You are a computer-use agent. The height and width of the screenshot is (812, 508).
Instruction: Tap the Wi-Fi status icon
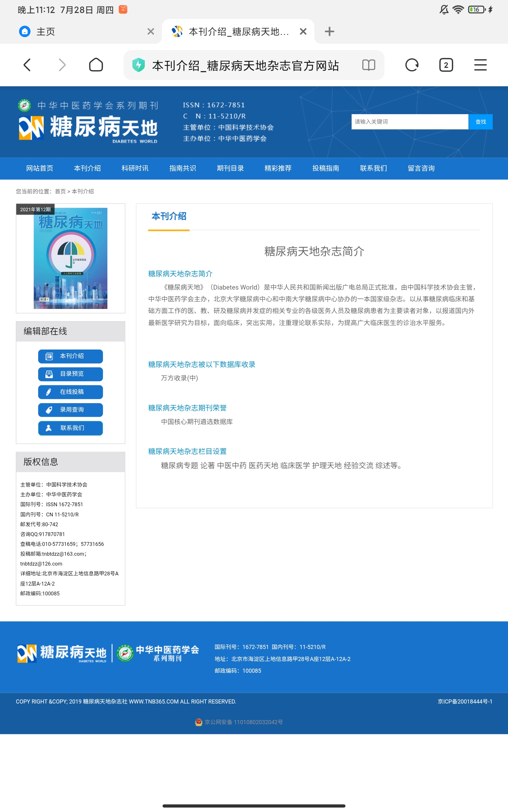coord(458,10)
